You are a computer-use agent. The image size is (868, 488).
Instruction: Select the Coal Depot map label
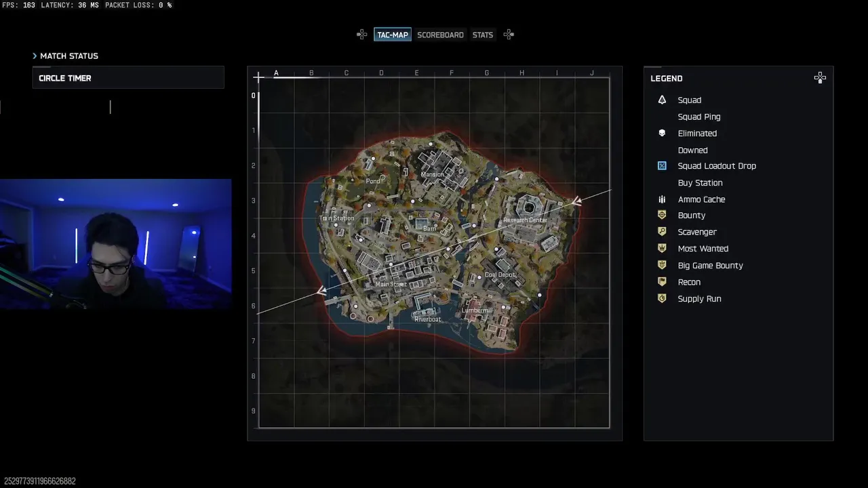(x=500, y=275)
